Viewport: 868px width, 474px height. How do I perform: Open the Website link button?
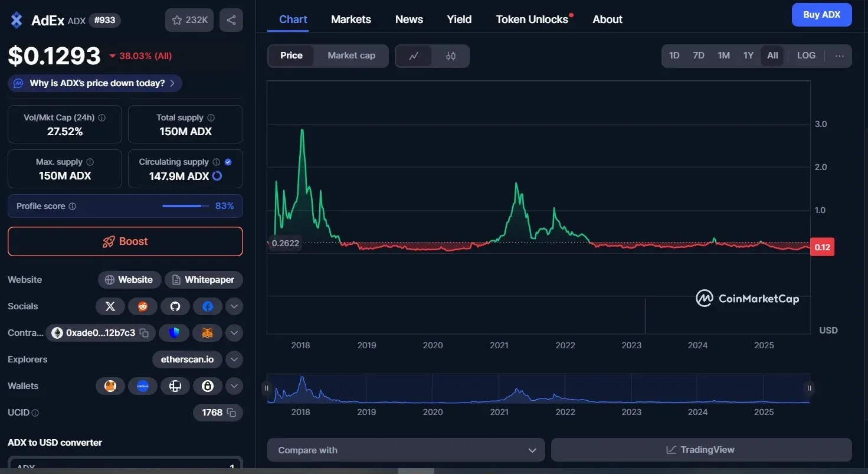point(129,280)
